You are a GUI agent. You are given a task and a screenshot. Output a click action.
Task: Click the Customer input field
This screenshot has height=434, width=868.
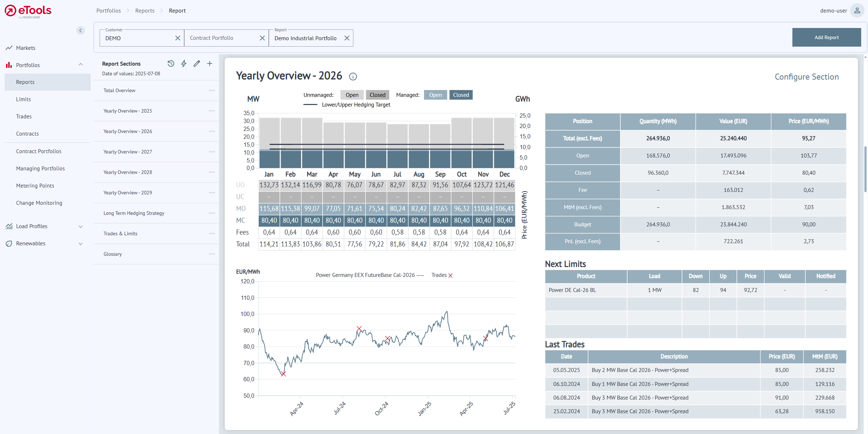[x=136, y=38]
